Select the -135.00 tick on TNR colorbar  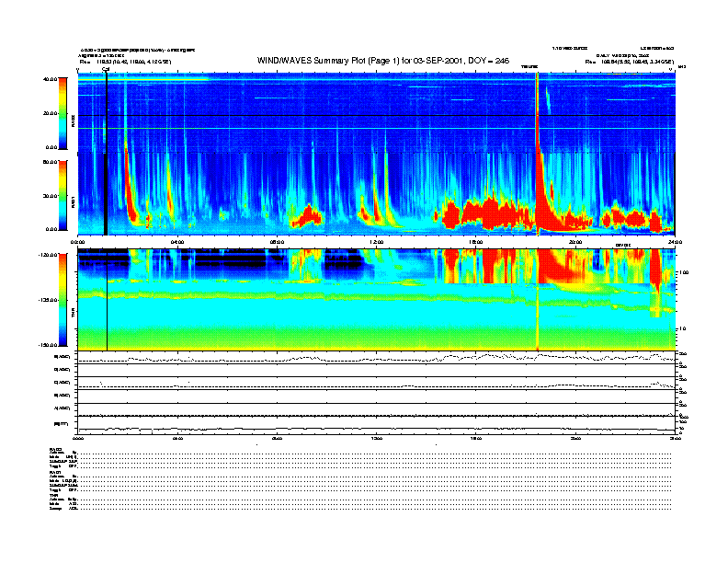[48, 300]
